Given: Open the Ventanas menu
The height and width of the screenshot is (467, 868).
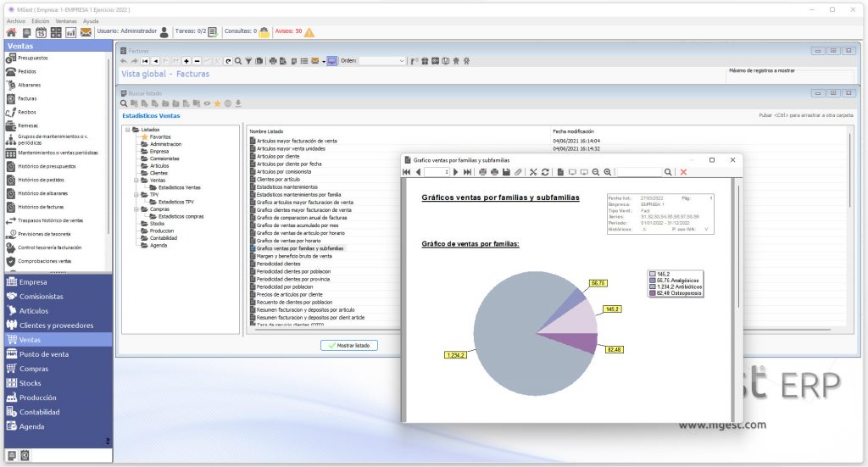Looking at the screenshot, I should click(x=66, y=21).
